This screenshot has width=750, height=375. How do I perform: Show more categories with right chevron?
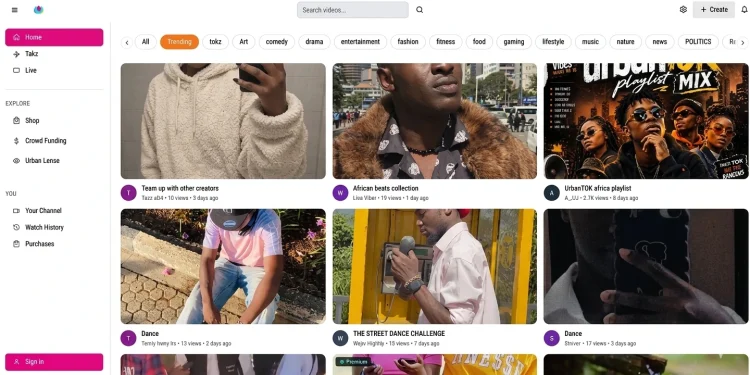click(742, 42)
